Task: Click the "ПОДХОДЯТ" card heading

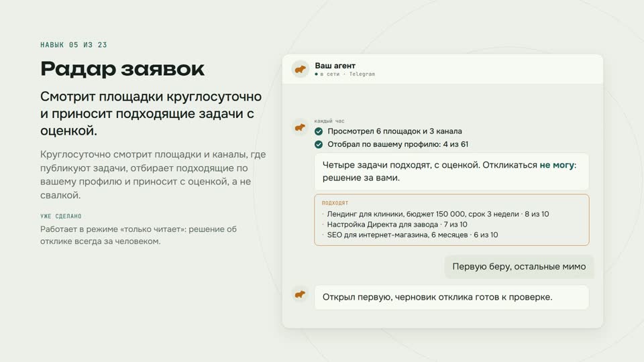Action: pyautogui.click(x=335, y=203)
